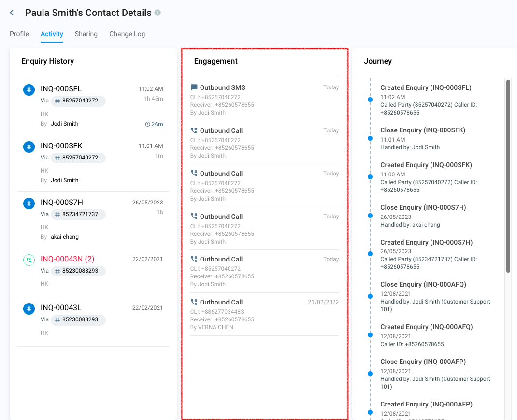This screenshot has height=420, width=517.
Task: Click the Journey panel heading
Action: [x=378, y=61]
